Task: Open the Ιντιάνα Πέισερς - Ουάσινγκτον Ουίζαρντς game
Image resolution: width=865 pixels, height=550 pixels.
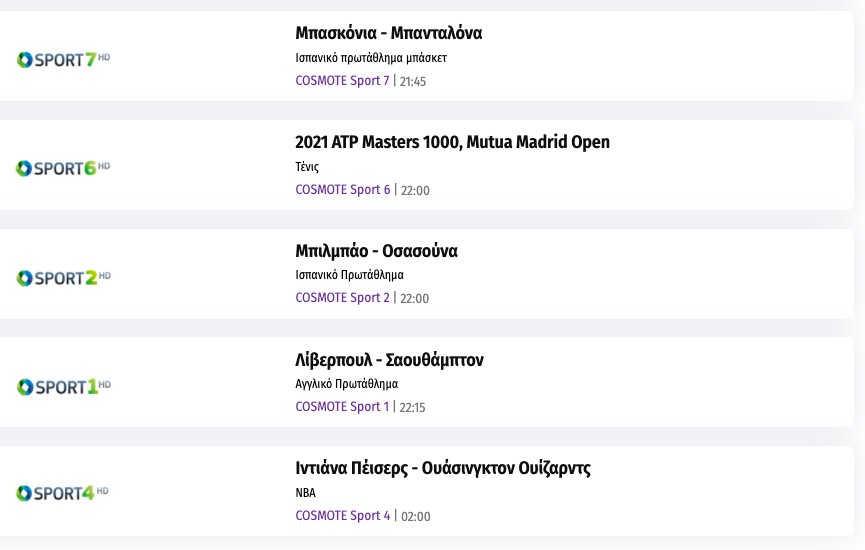Action: coord(443,468)
